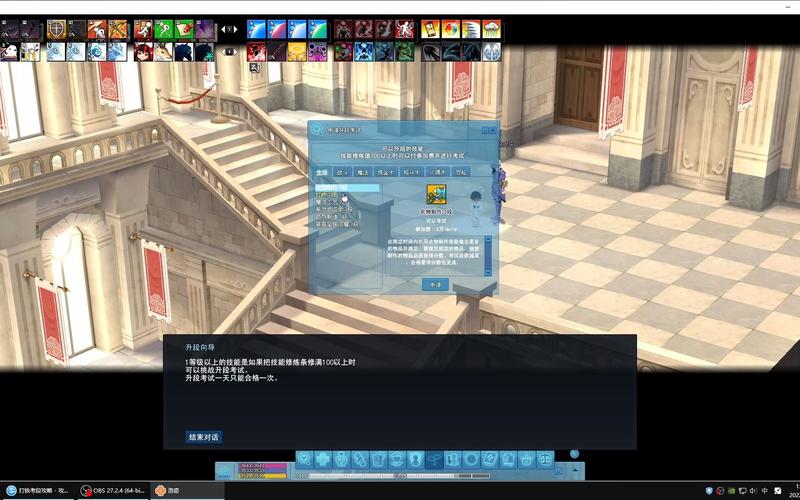
Task: Click the volume icon in system tray
Action: (x=753, y=491)
